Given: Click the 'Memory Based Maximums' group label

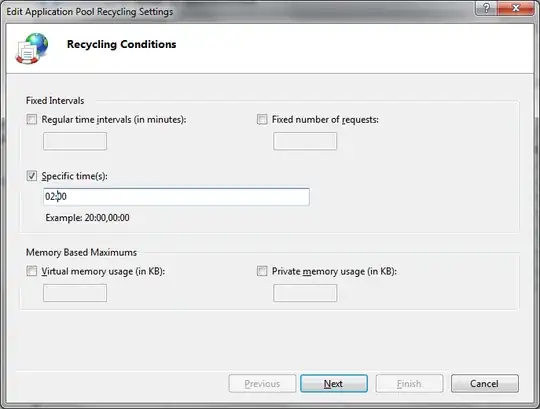Looking at the screenshot, I should point(81,252).
